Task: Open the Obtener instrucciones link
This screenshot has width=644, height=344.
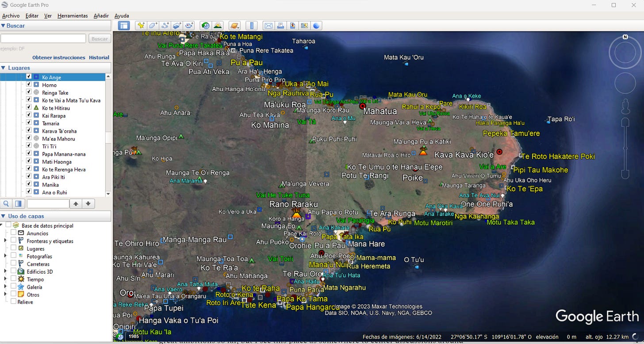Action: (58, 58)
